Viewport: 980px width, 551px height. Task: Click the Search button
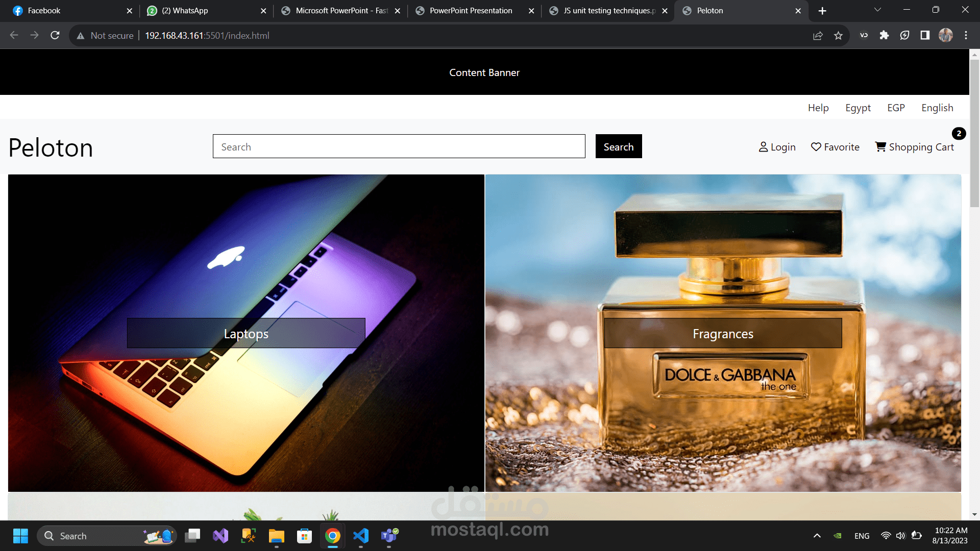coord(618,146)
